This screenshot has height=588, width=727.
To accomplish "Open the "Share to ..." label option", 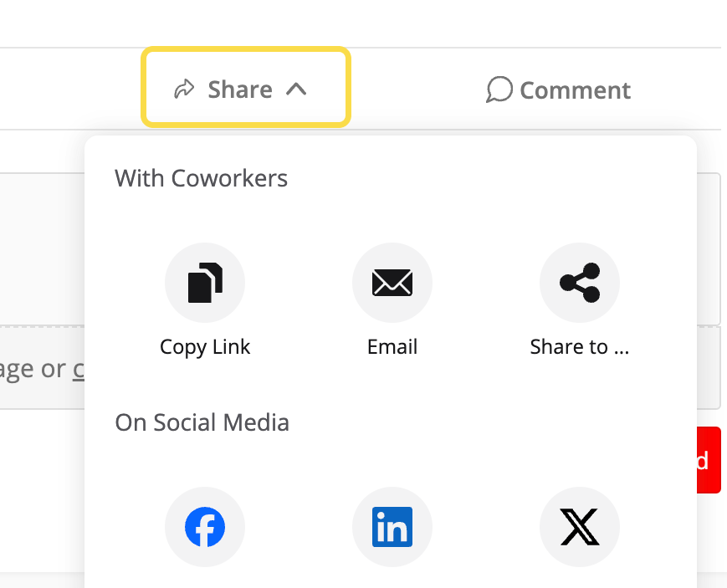I will point(580,346).
